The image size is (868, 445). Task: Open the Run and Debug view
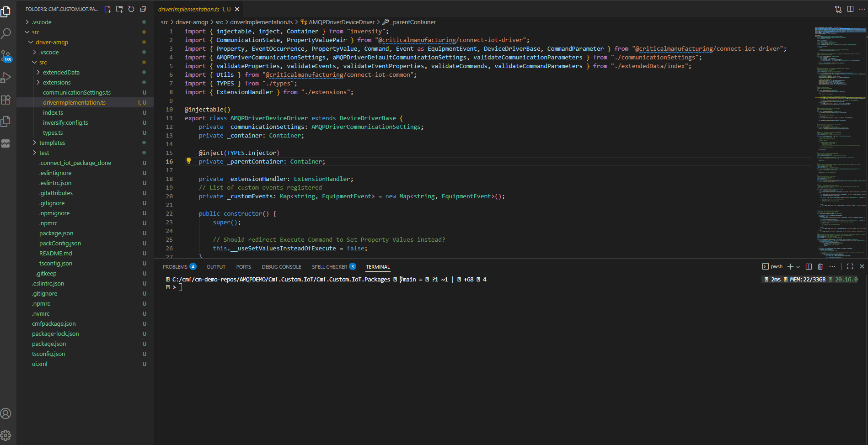tap(6, 78)
